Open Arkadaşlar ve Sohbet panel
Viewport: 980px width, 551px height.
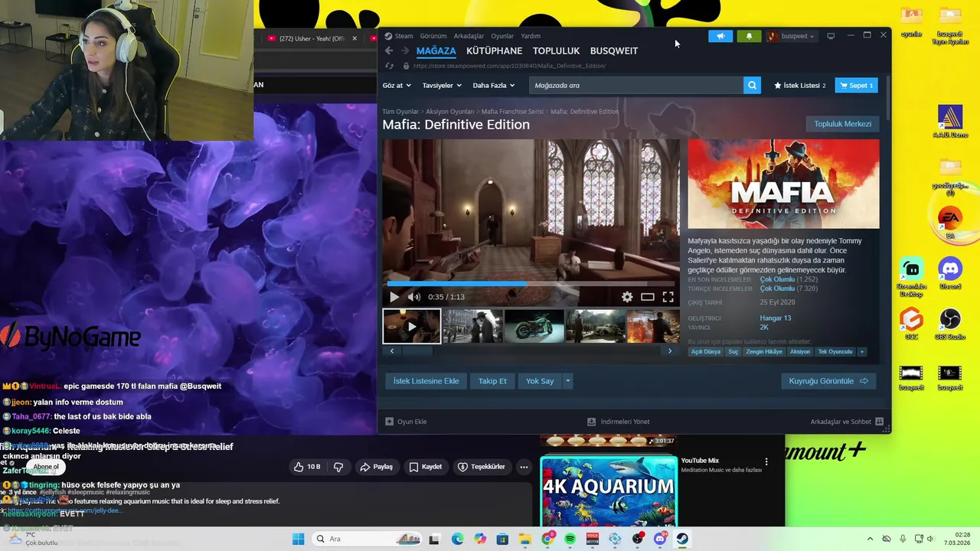coord(847,422)
